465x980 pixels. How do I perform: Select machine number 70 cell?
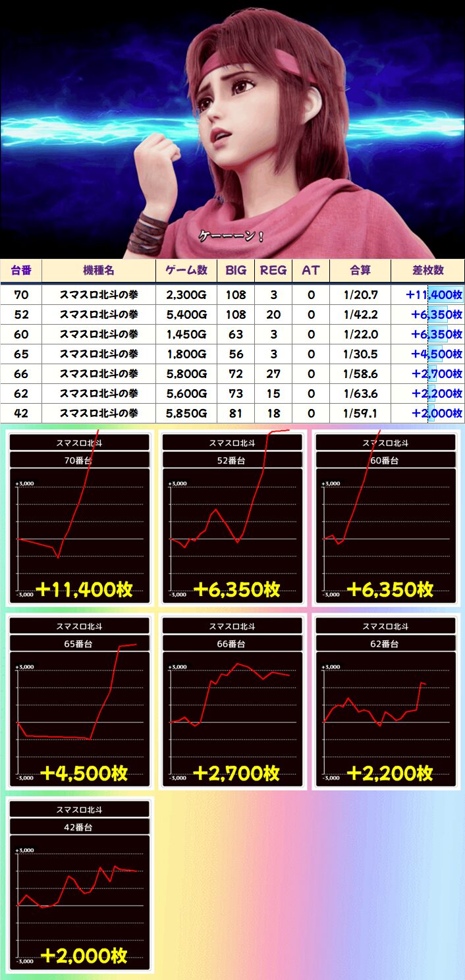(21, 295)
